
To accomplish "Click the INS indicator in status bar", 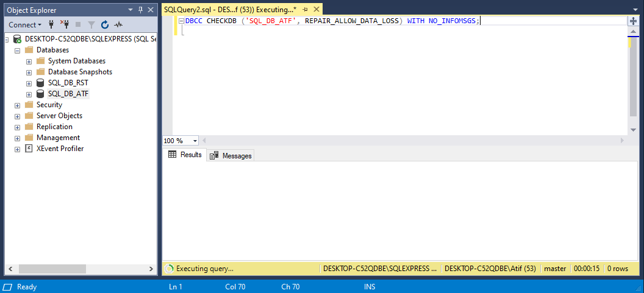I will 369,287.
